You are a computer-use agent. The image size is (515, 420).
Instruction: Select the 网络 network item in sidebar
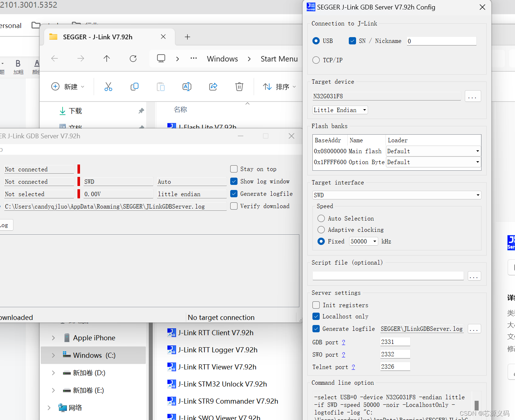pyautogui.click(x=71, y=408)
